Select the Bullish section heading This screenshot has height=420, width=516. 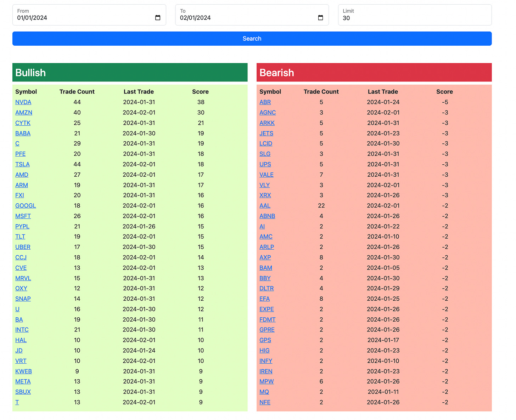[30, 73]
